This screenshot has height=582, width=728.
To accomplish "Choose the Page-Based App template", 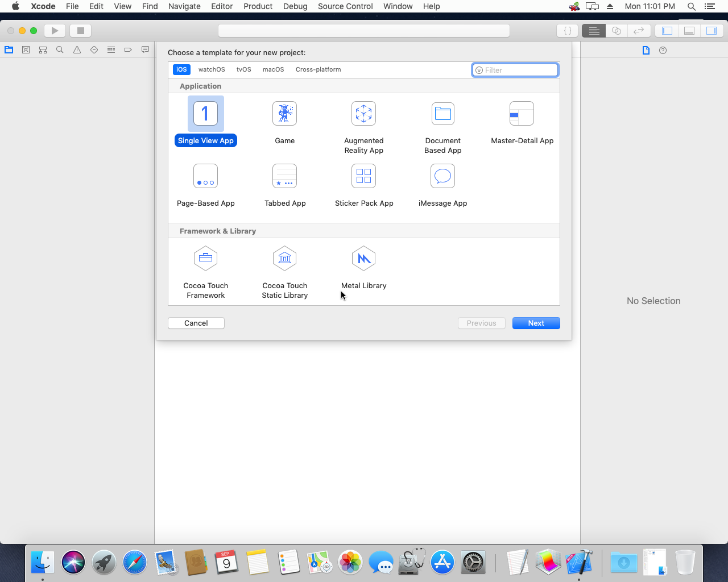I will point(206,185).
